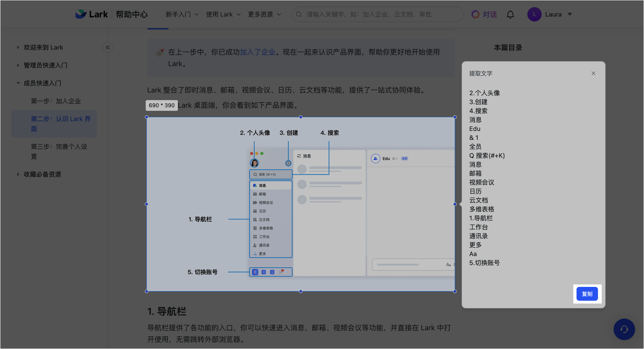Open 第一步：加入企业 page
This screenshot has height=349, width=644.
coord(56,101)
